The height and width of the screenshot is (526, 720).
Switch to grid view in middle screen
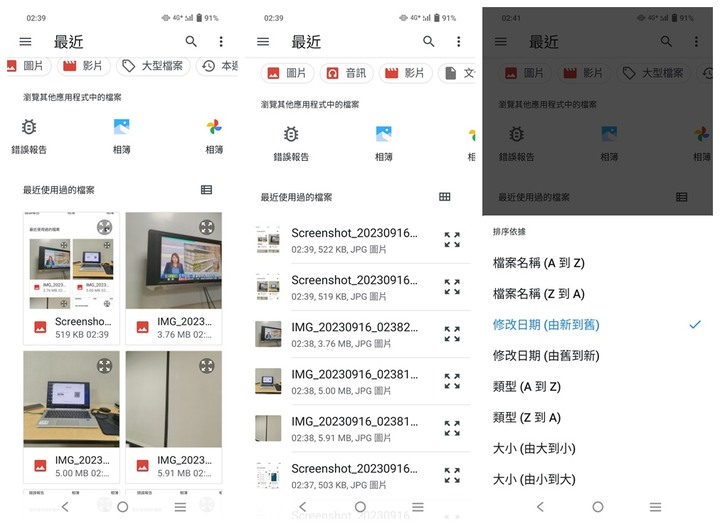[444, 197]
